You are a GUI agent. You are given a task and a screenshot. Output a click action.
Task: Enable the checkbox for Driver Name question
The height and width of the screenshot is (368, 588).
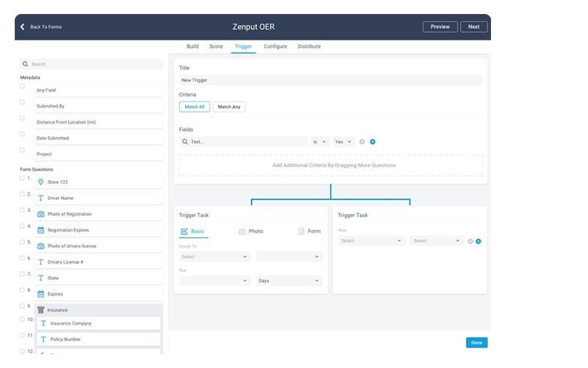click(x=22, y=194)
